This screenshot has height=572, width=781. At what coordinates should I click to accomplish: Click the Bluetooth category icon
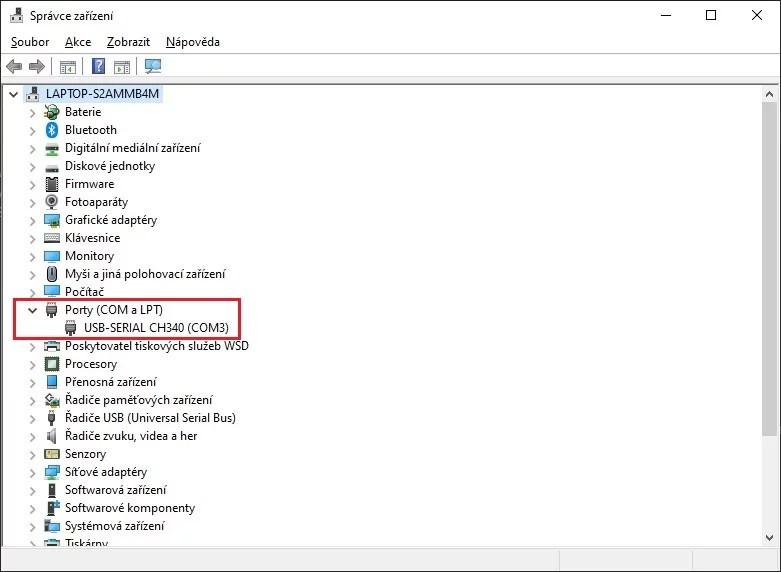pos(52,130)
